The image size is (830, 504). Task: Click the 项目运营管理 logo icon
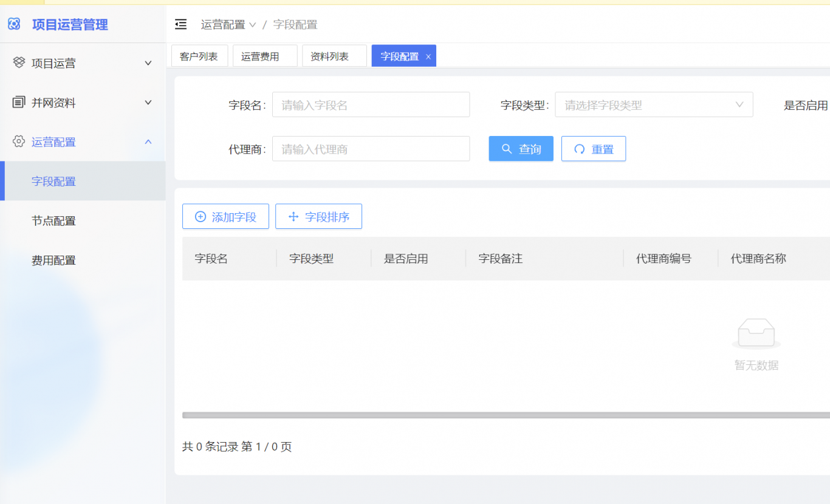14,24
